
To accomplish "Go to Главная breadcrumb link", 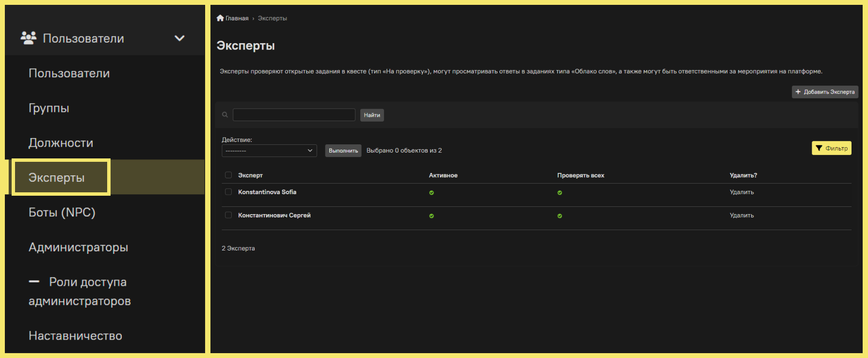I will coord(237,18).
